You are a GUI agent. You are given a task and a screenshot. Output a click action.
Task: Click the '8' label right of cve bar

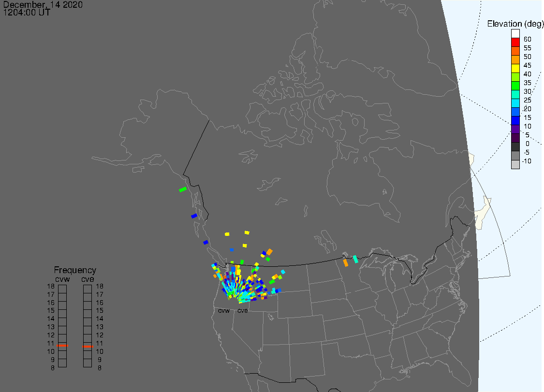pyautogui.click(x=100, y=368)
